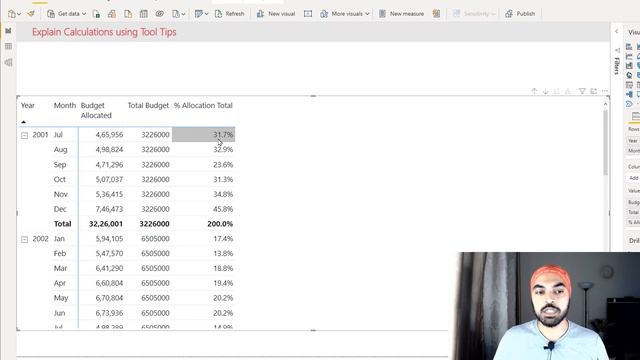This screenshot has width=640, height=360.
Task: Click the Oct month row label
Action: pyautogui.click(x=60, y=179)
